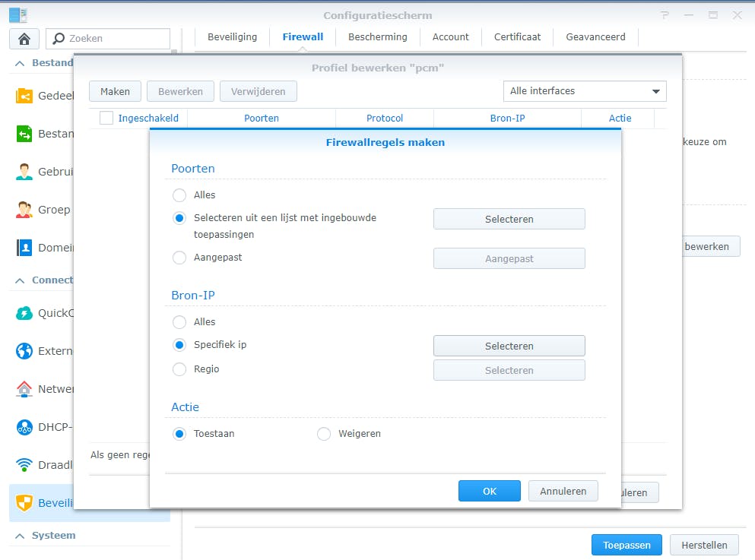Select the Aangepast ports option
755x560 pixels.
[179, 258]
